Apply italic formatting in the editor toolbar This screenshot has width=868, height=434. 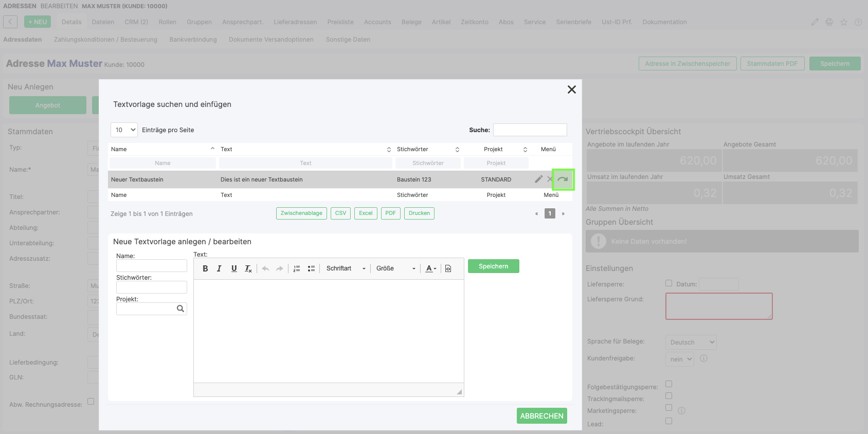coord(219,268)
